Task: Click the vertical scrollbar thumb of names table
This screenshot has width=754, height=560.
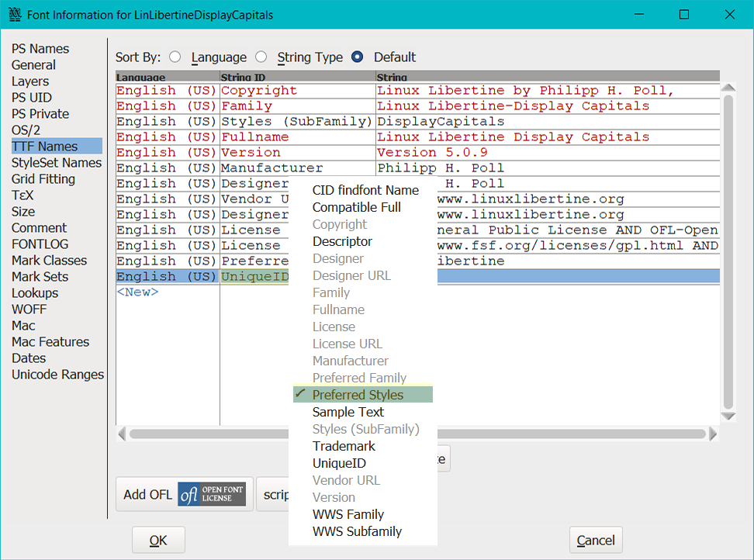Action: 728,252
